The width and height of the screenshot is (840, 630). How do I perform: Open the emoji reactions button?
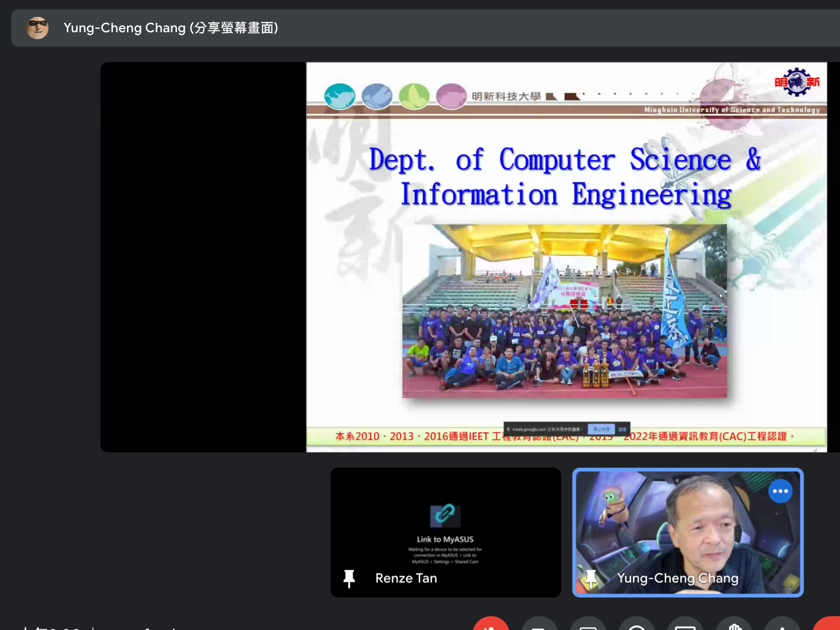pyautogui.click(x=636, y=625)
